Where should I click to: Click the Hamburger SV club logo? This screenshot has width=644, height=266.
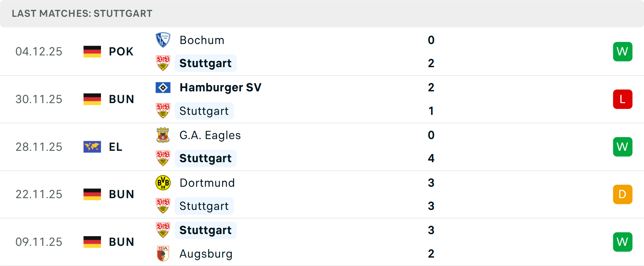click(x=163, y=88)
